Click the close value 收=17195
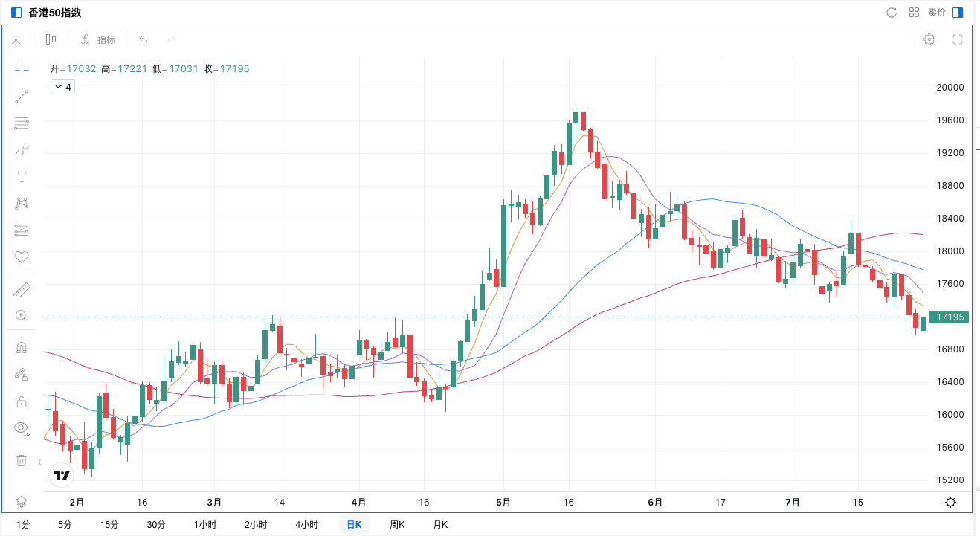The height and width of the screenshot is (536, 980). coord(226,68)
